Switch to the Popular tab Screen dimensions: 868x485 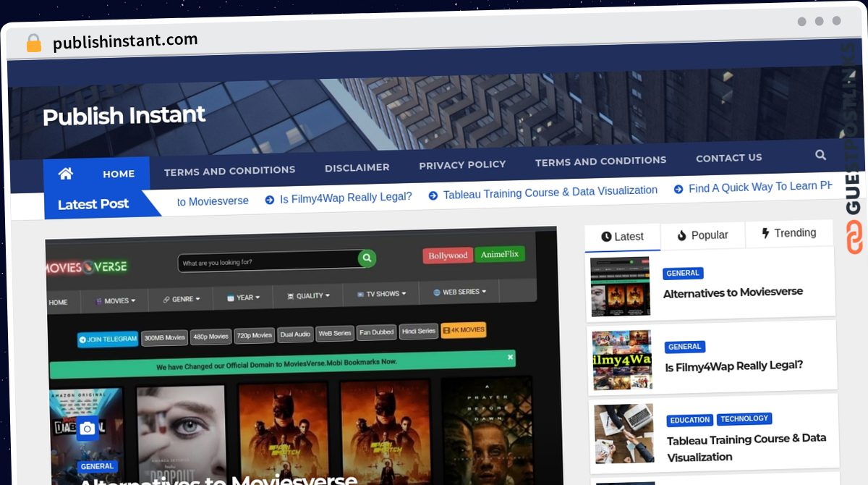(x=702, y=235)
